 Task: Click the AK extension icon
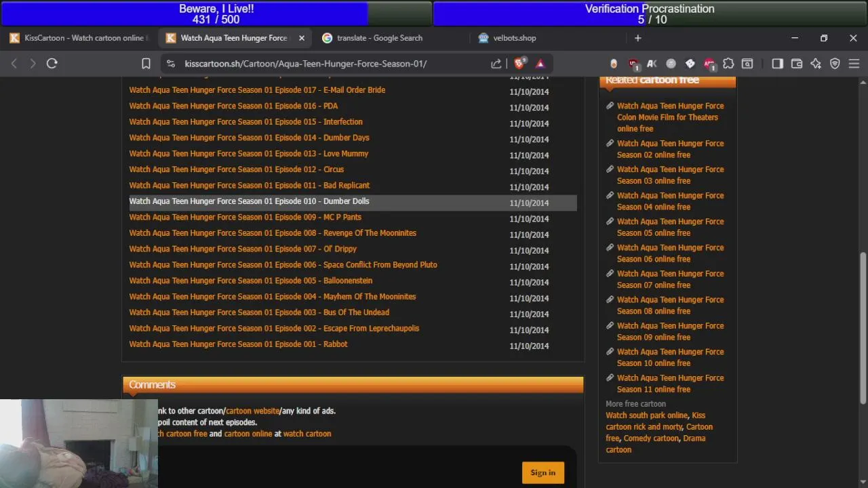652,64
